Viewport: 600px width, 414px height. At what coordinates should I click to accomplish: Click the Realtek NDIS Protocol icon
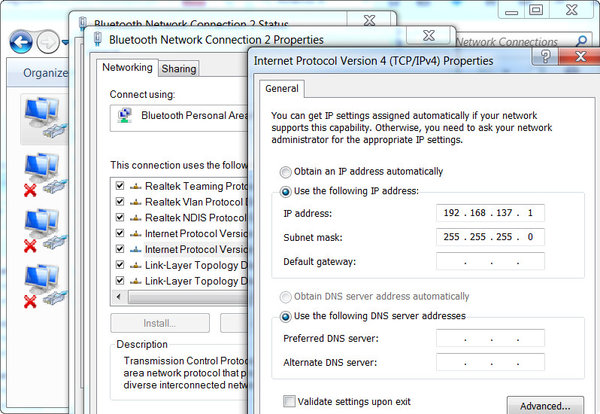tap(135, 218)
